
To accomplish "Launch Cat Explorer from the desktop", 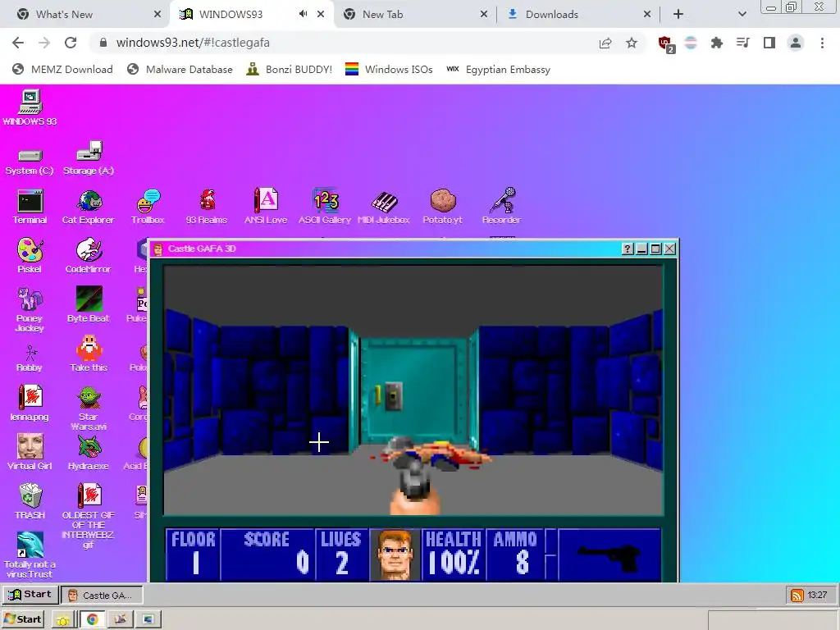I will pos(89,207).
